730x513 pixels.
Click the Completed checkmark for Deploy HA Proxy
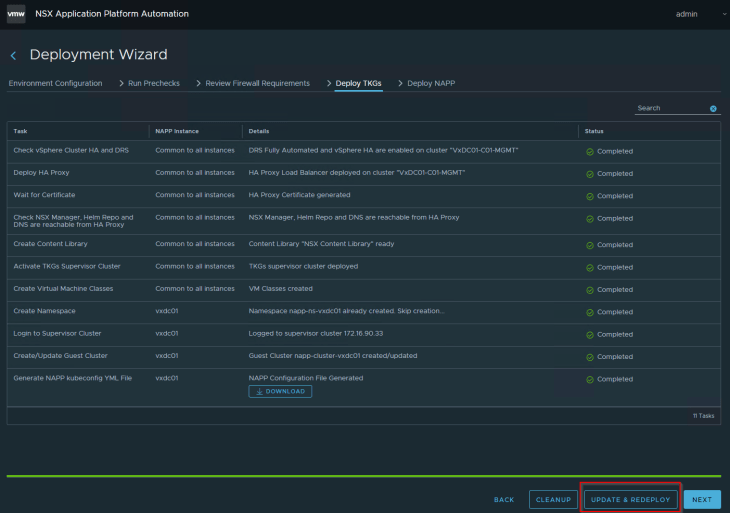[x=590, y=173]
